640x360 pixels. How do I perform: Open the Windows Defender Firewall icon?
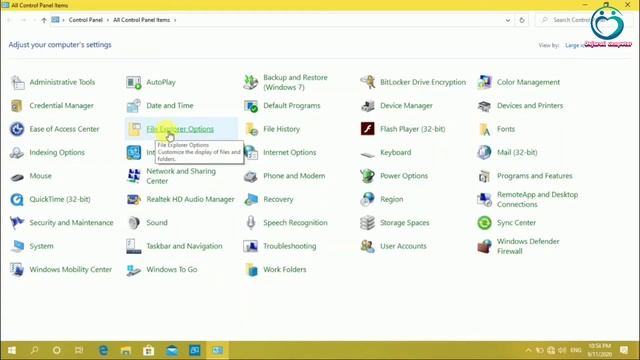(x=484, y=246)
